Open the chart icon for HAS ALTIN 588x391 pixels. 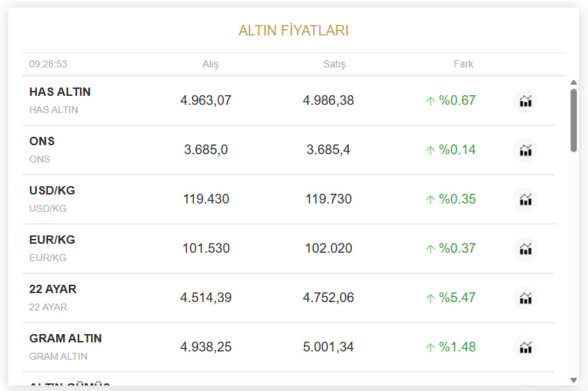[525, 101]
